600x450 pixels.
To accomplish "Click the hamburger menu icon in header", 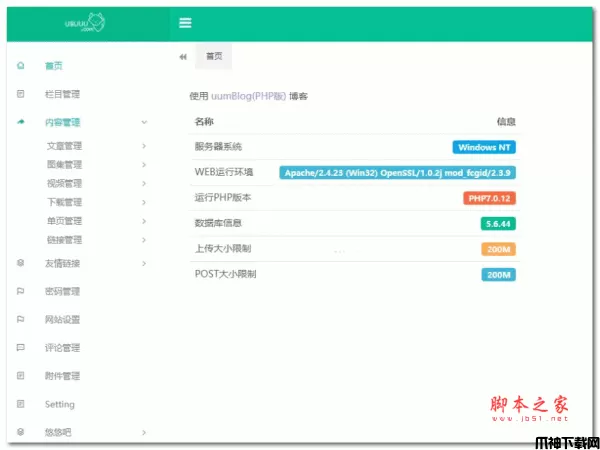I will click(x=185, y=22).
